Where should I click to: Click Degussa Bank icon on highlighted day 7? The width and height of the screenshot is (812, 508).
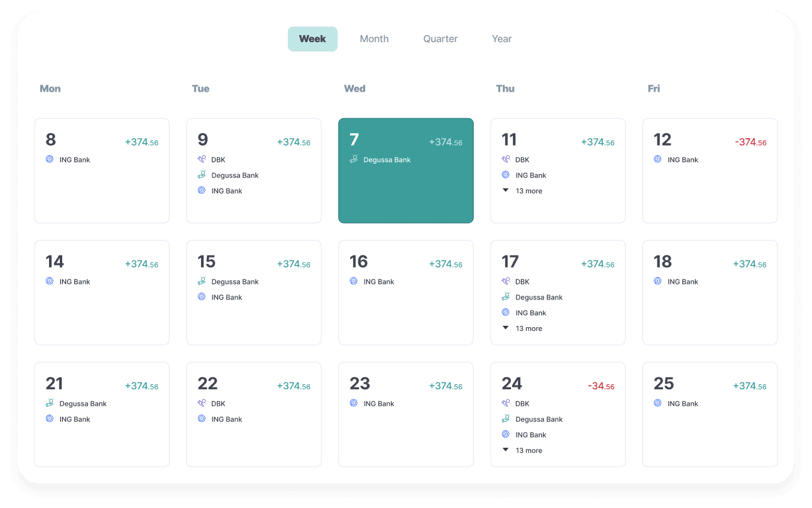click(x=354, y=159)
